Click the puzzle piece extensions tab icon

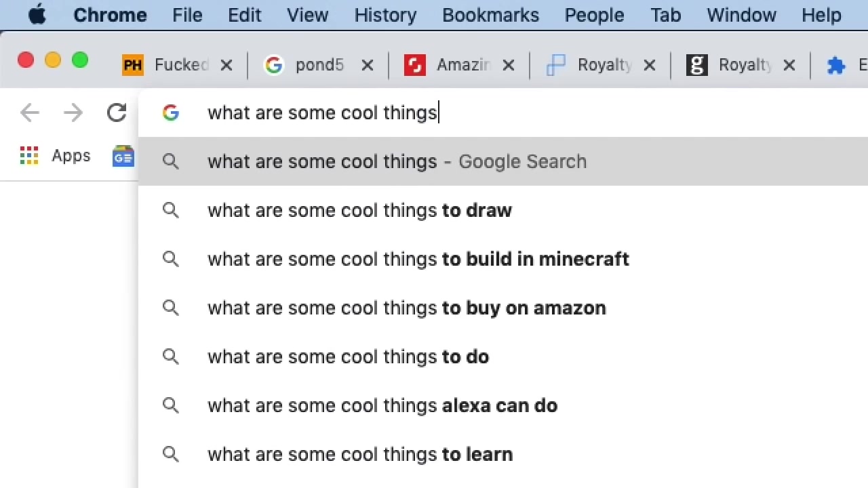pyautogui.click(x=836, y=65)
